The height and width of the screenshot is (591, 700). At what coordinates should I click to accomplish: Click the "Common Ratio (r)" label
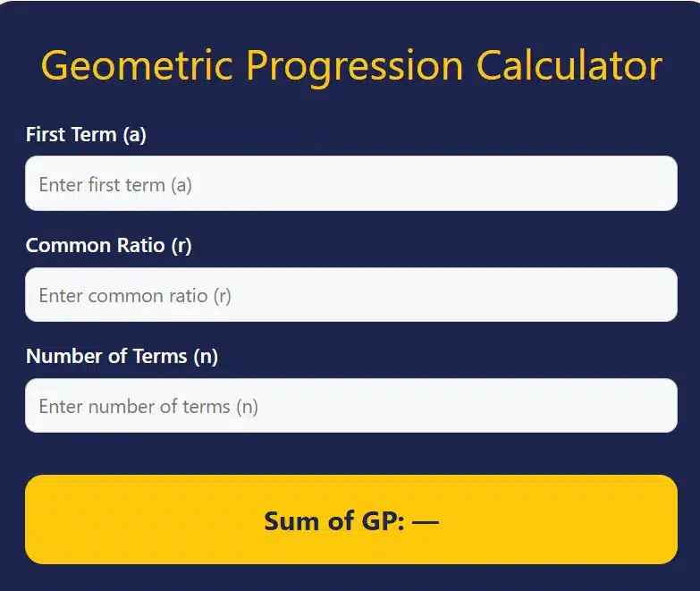click(108, 246)
